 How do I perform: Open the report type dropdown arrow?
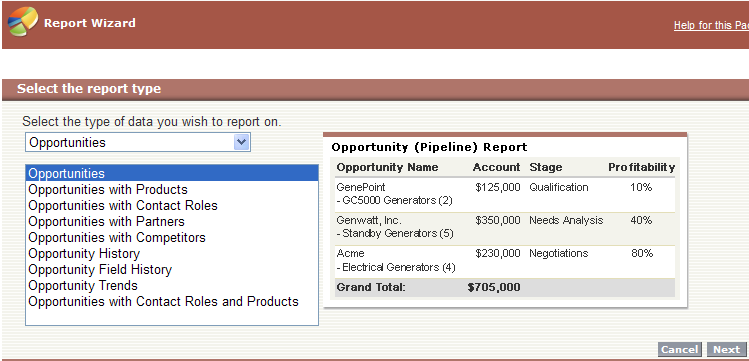(x=242, y=142)
